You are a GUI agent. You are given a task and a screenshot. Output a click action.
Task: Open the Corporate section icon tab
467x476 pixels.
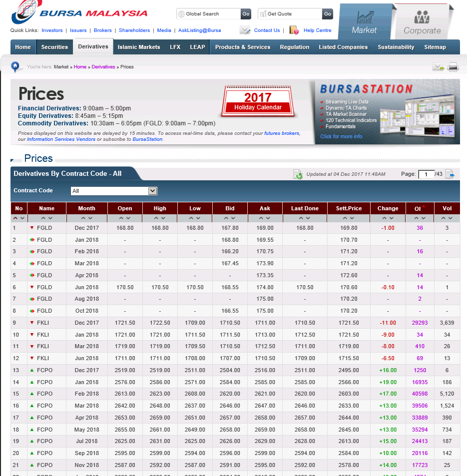422,22
